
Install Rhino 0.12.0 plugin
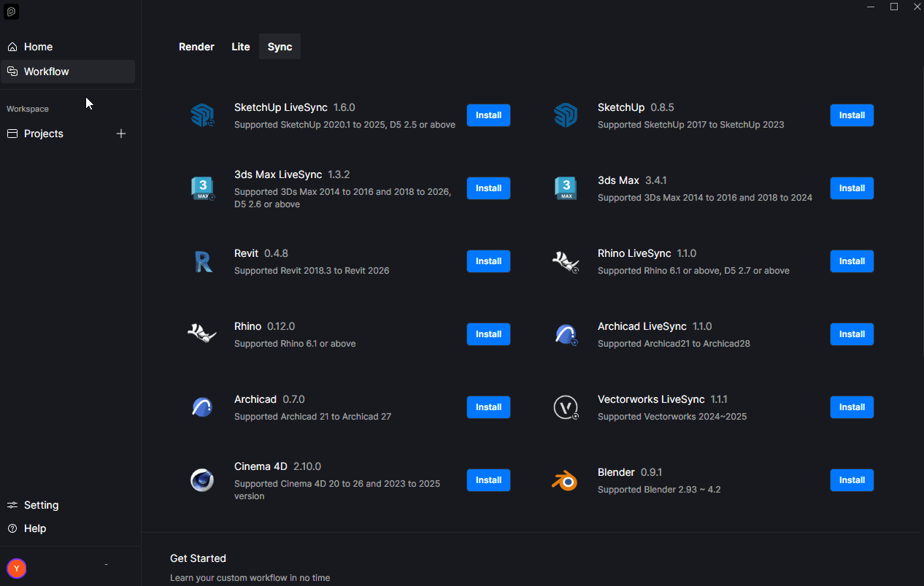[x=488, y=334]
